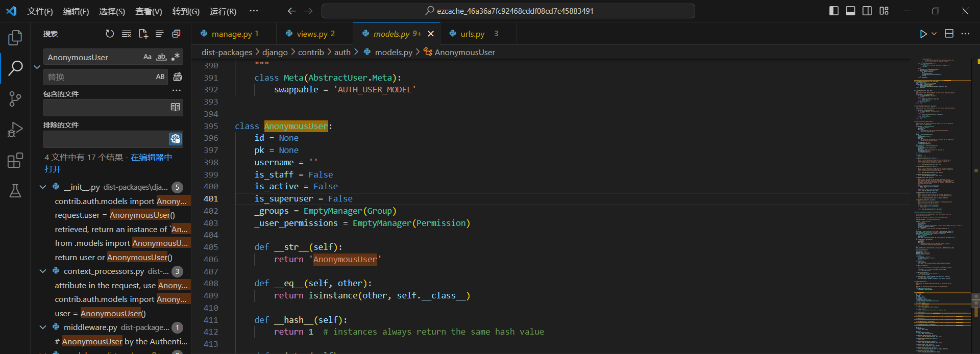
Task: Open 运行(R) menu
Action: (223, 11)
